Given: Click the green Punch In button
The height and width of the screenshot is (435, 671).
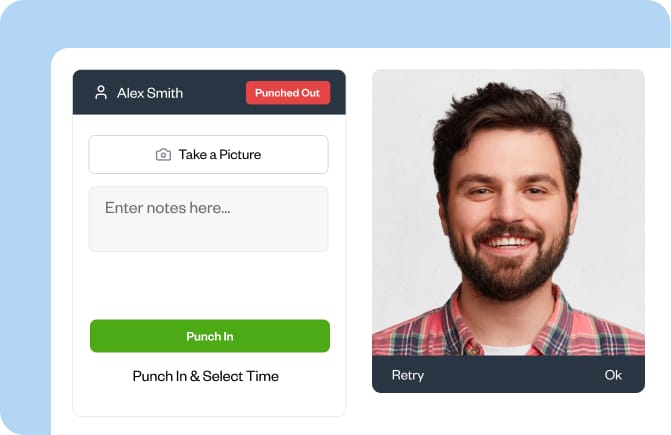Looking at the screenshot, I should tap(210, 336).
